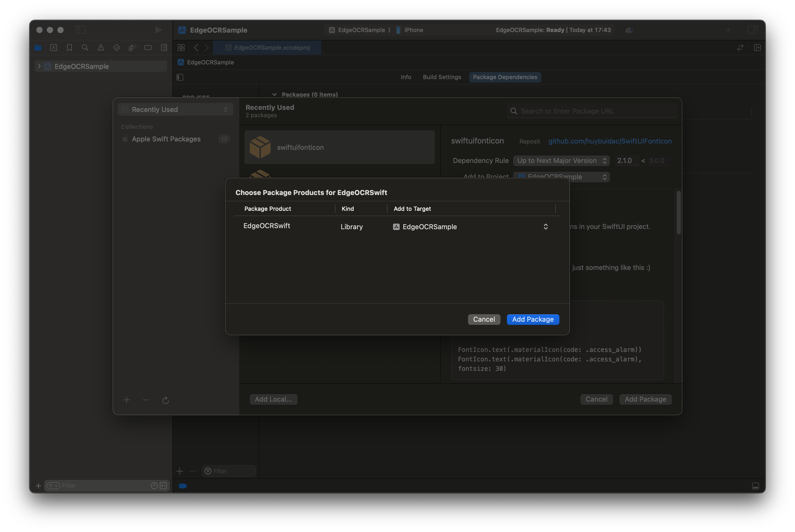This screenshot has width=795, height=532.
Task: Toggle the right inspector panel
Action: click(x=752, y=30)
